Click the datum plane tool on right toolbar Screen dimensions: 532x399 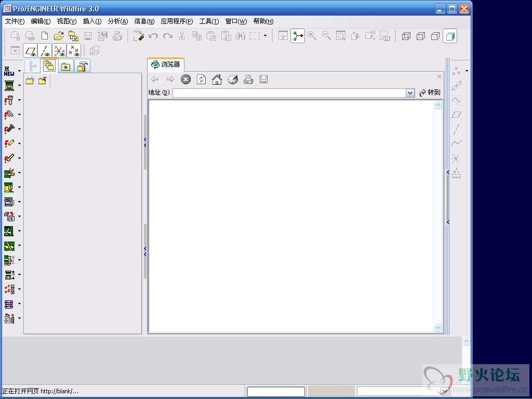[x=456, y=115]
